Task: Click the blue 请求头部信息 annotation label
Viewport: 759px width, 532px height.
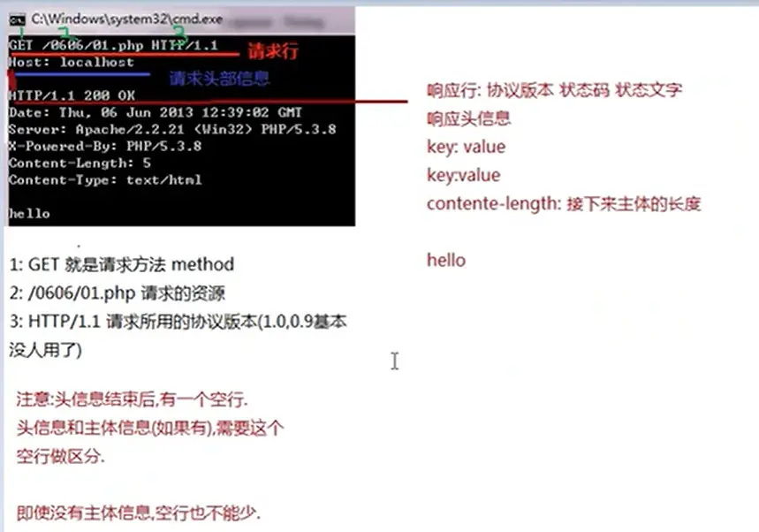Action: 219,79
